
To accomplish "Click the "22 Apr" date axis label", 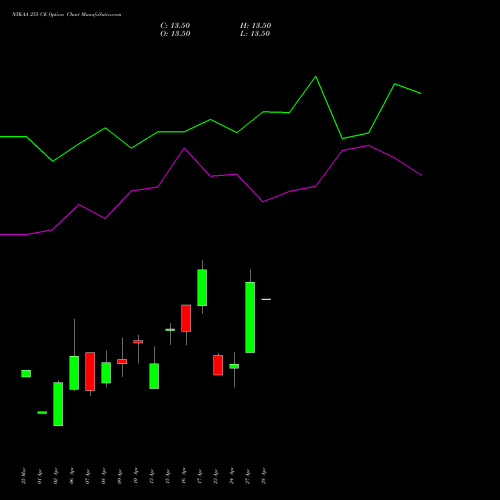I will tap(216, 476).
